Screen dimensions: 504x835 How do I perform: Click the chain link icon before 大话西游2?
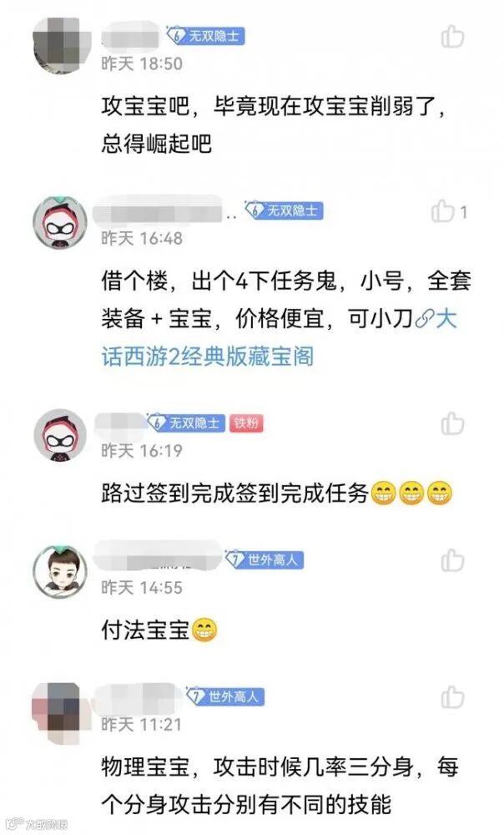pyautogui.click(x=425, y=320)
